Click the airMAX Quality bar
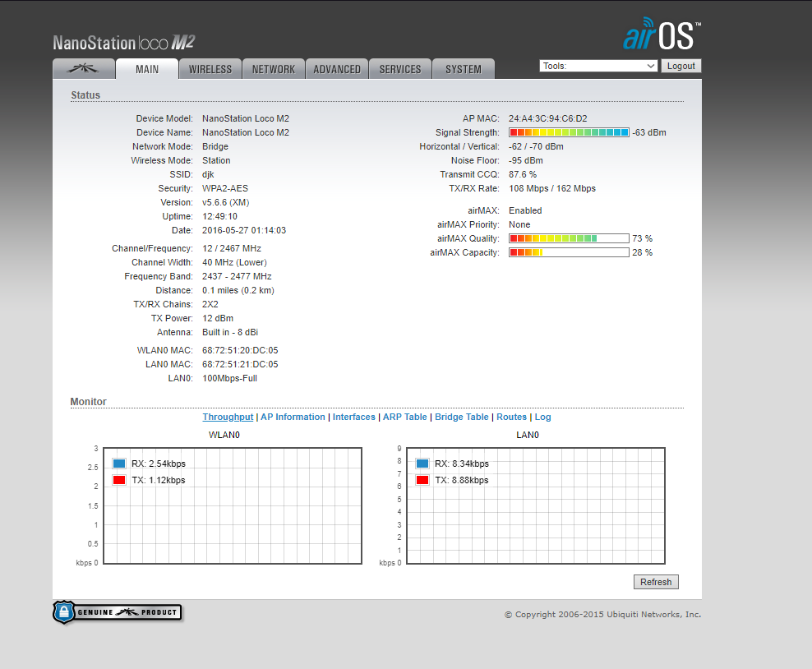 [x=569, y=238]
